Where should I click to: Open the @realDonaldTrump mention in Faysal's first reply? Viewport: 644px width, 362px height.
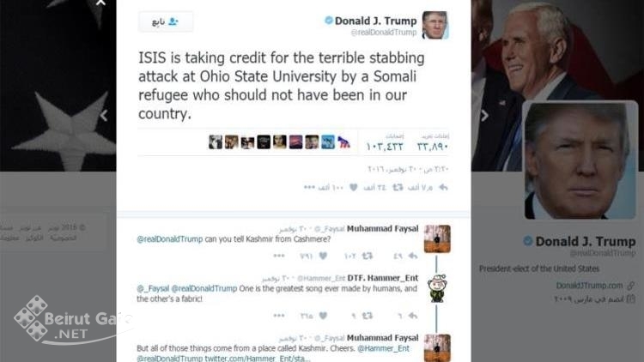coord(170,238)
